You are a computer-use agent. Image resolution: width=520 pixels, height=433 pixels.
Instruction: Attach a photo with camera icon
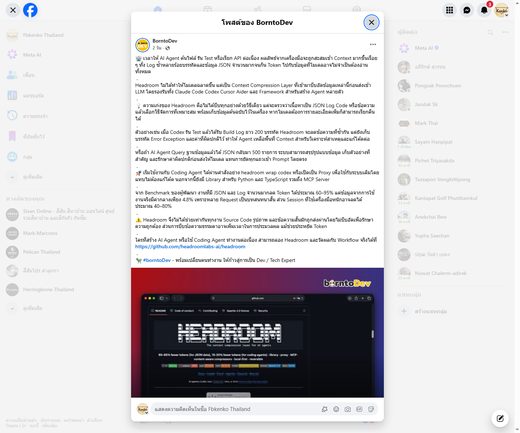pyautogui.click(x=348, y=409)
